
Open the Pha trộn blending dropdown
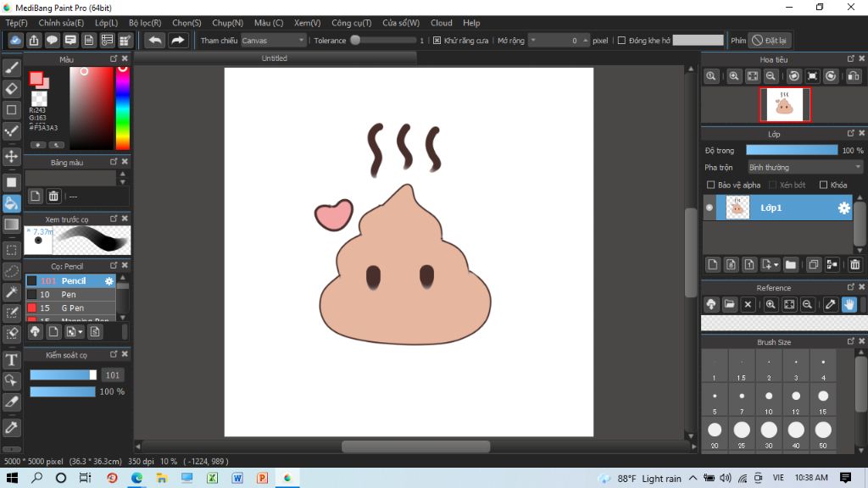click(805, 167)
